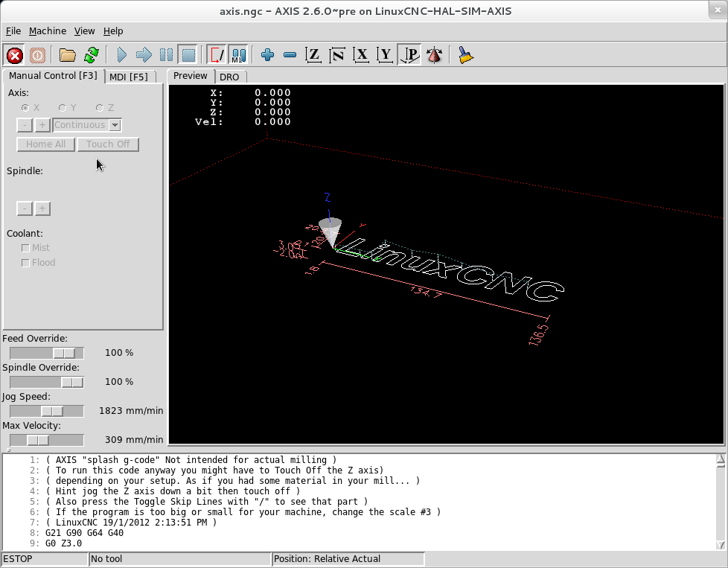Switch to Manual Control tab
This screenshot has height=568, width=728.
coord(53,76)
